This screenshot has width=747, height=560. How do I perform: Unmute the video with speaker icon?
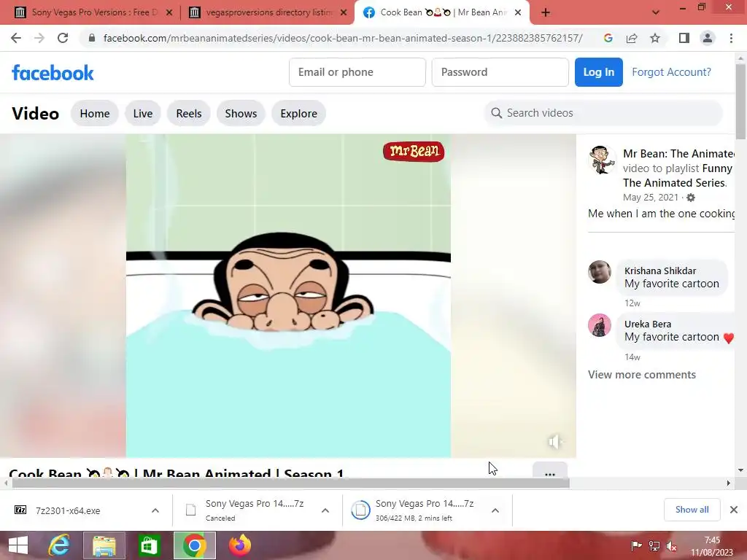(x=555, y=442)
